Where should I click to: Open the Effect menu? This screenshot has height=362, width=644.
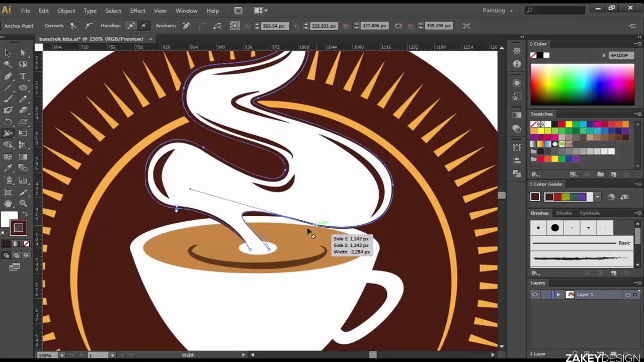click(137, 11)
